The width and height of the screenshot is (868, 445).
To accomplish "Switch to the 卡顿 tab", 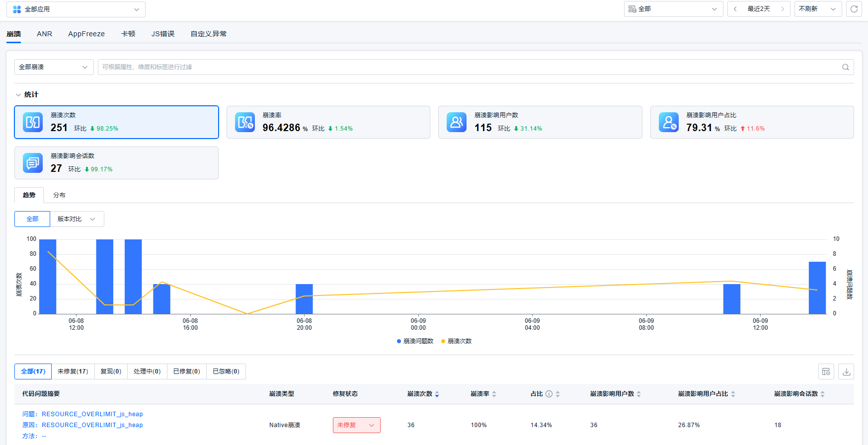I will (x=128, y=34).
